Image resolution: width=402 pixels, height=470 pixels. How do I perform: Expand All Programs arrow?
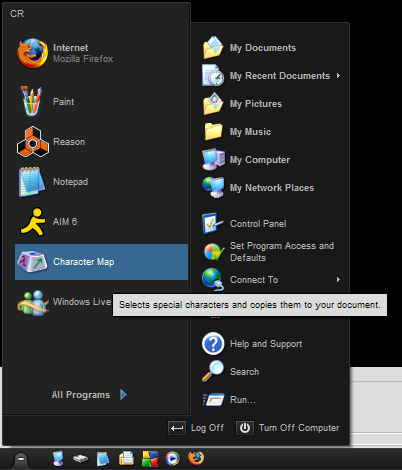(123, 394)
